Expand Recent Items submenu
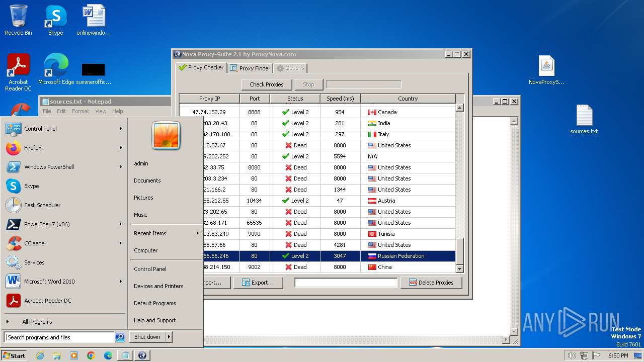This screenshot has width=644, height=362. coord(166,233)
